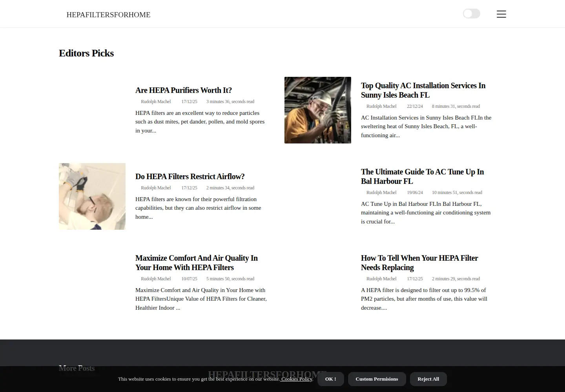Click '2 minutes 29, seconds read' text
The image size is (565, 392).
456,279
